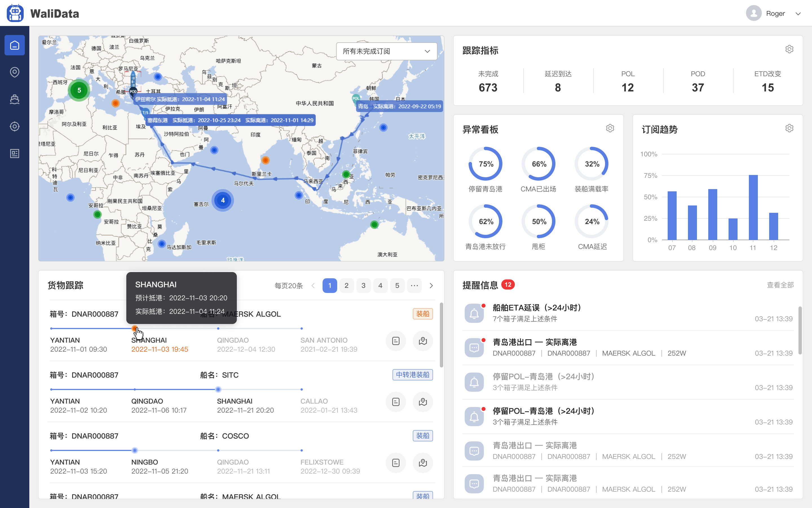Click the green cluster marker labeled 5

(79, 90)
